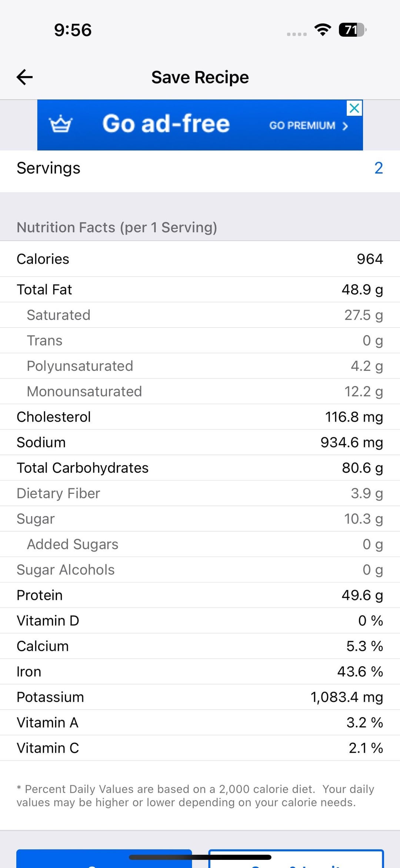This screenshot has height=868, width=400.
Task: Tap the cellular signal dots icon
Action: point(297,34)
